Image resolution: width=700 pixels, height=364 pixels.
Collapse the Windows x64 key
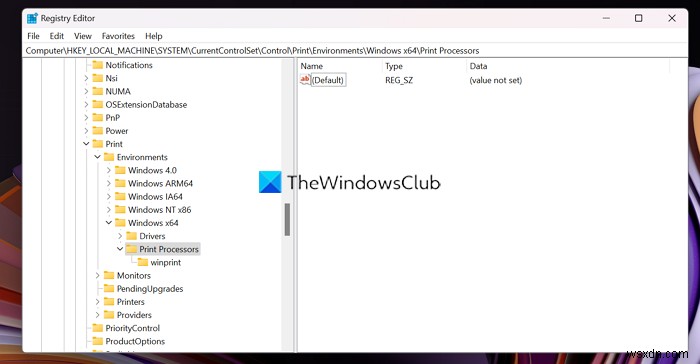(108, 222)
